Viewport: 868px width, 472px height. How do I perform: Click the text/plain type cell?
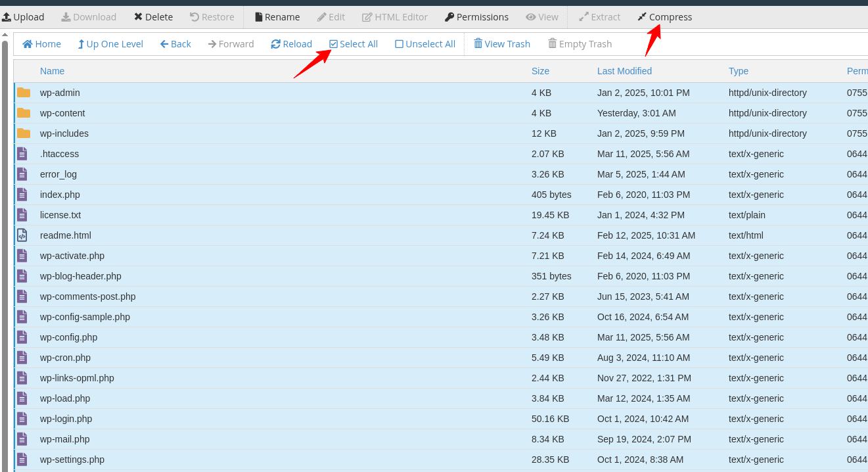(747, 215)
